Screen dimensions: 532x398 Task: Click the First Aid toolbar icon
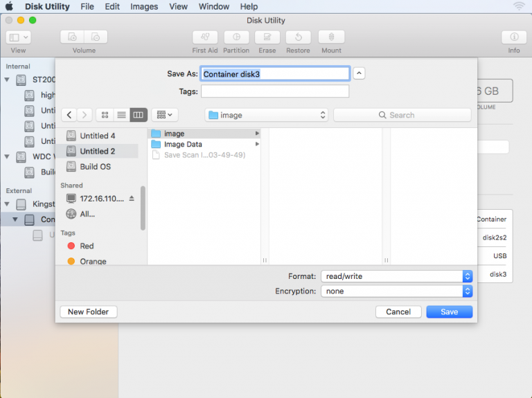[x=205, y=37]
